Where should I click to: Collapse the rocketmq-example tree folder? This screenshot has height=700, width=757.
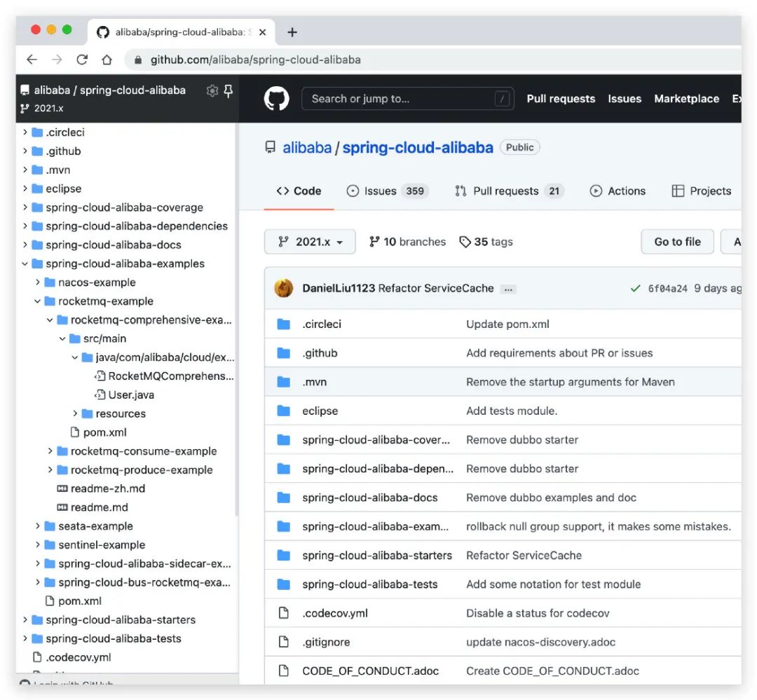(38, 301)
